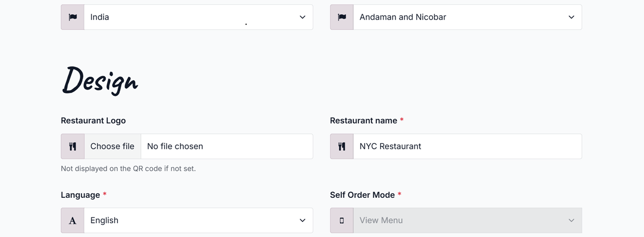Click the Restaurant Logo label
Image resolution: width=644 pixels, height=237 pixels.
click(93, 120)
